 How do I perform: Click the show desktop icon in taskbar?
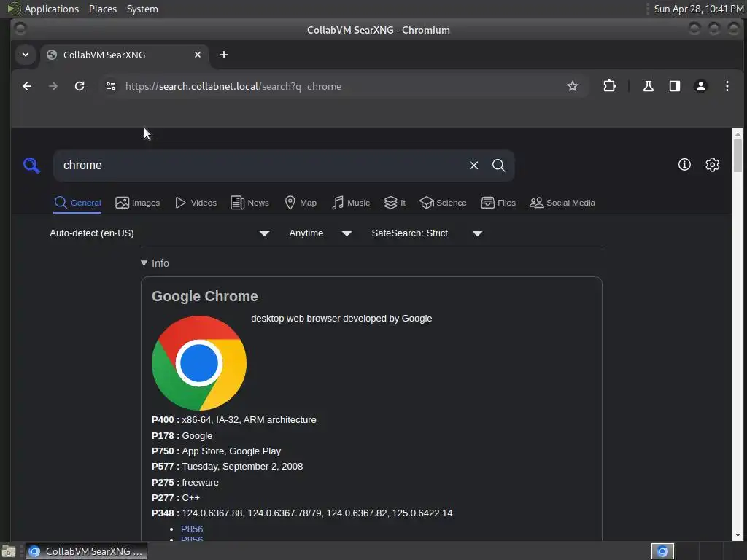(x=9, y=551)
